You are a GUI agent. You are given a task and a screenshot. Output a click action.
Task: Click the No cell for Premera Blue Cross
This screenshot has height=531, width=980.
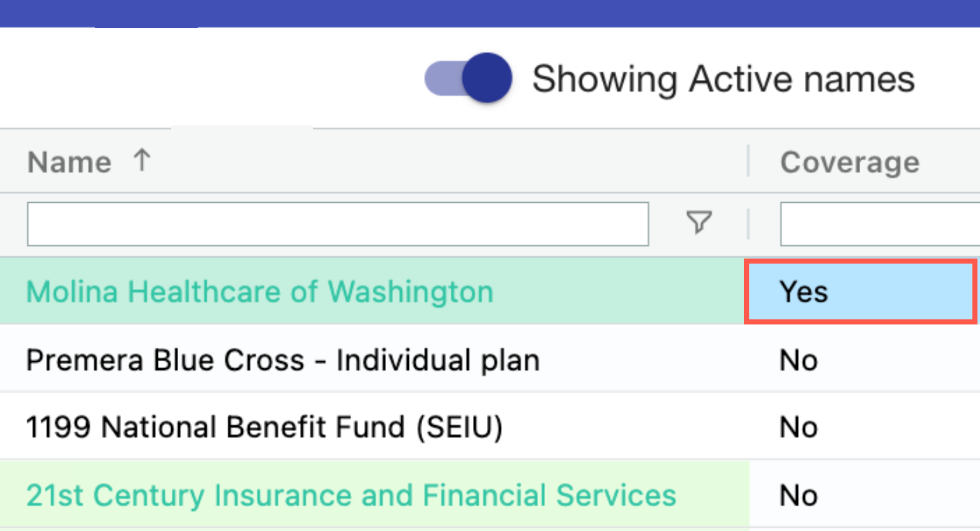coord(799,361)
